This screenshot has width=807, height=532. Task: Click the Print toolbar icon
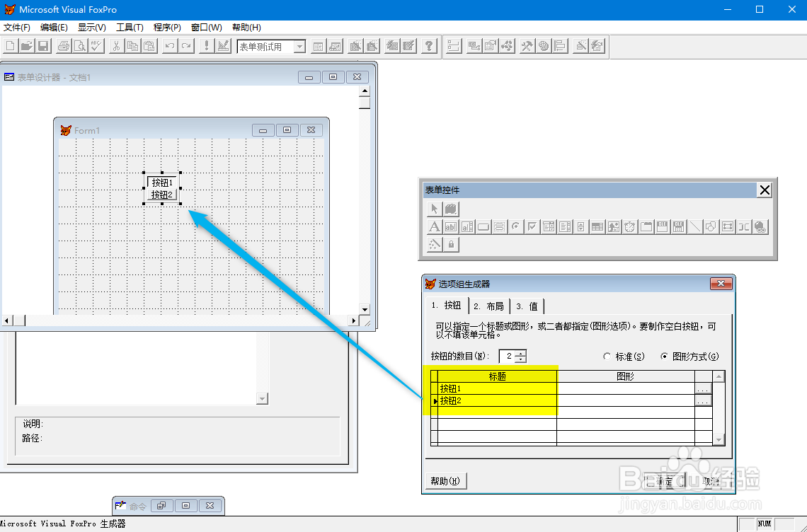click(63, 46)
